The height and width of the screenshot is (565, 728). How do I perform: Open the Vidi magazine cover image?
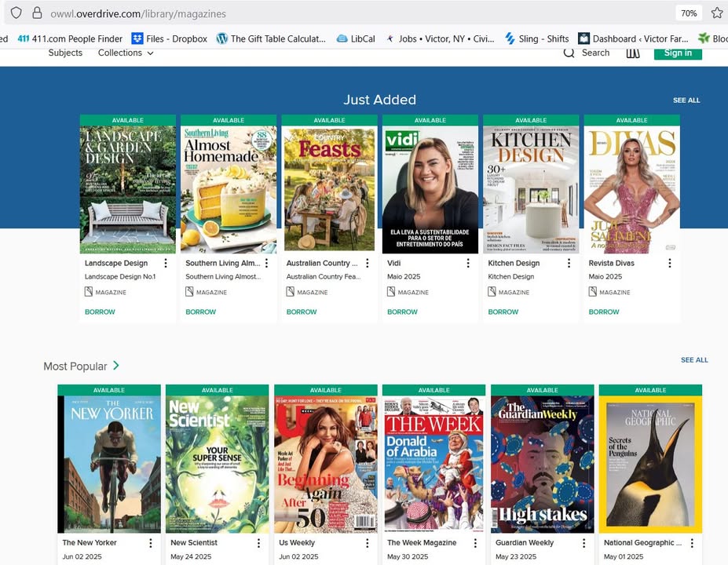pyautogui.click(x=430, y=190)
